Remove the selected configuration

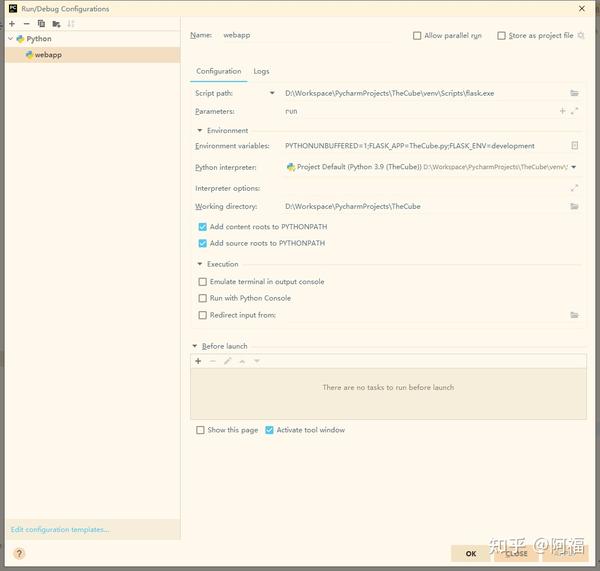26,24
